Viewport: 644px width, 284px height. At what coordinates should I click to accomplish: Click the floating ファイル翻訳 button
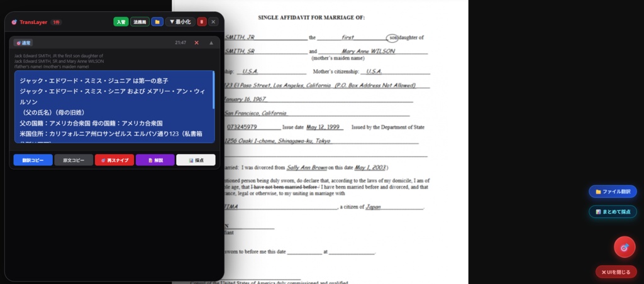tap(613, 192)
